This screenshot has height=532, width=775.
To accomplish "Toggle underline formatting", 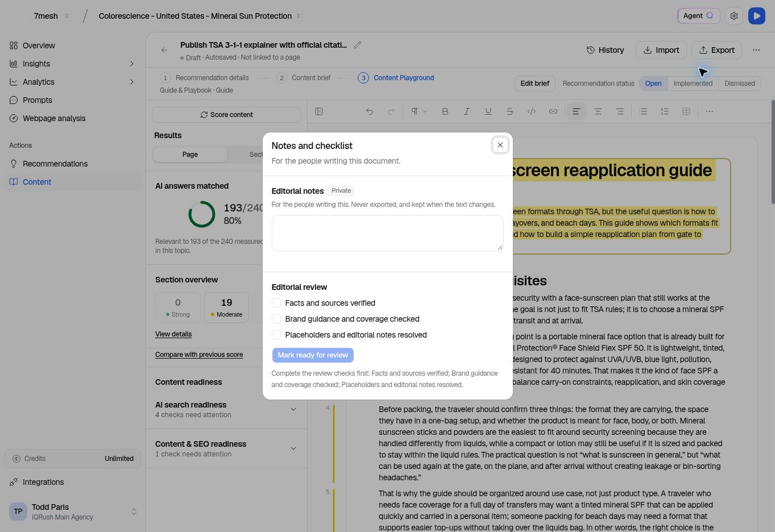I will (x=488, y=111).
